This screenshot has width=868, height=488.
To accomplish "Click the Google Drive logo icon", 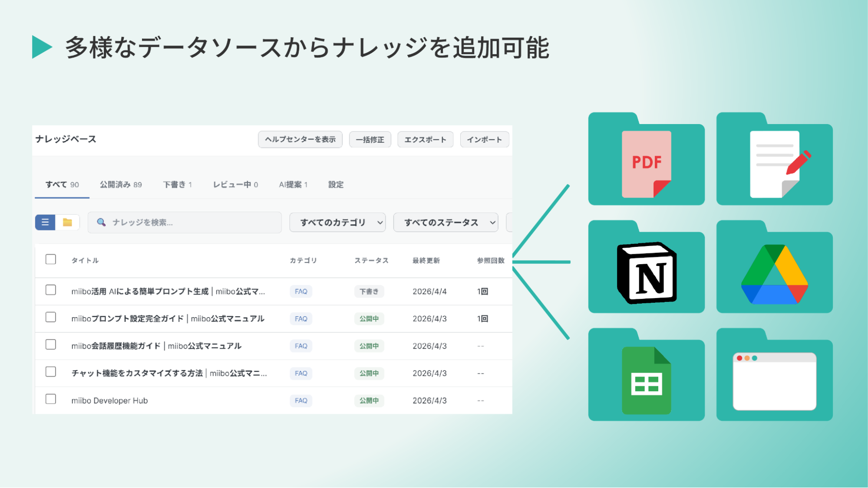I will coord(774,274).
